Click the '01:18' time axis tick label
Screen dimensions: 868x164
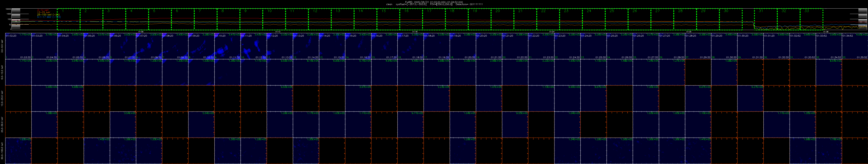tap(415, 31)
